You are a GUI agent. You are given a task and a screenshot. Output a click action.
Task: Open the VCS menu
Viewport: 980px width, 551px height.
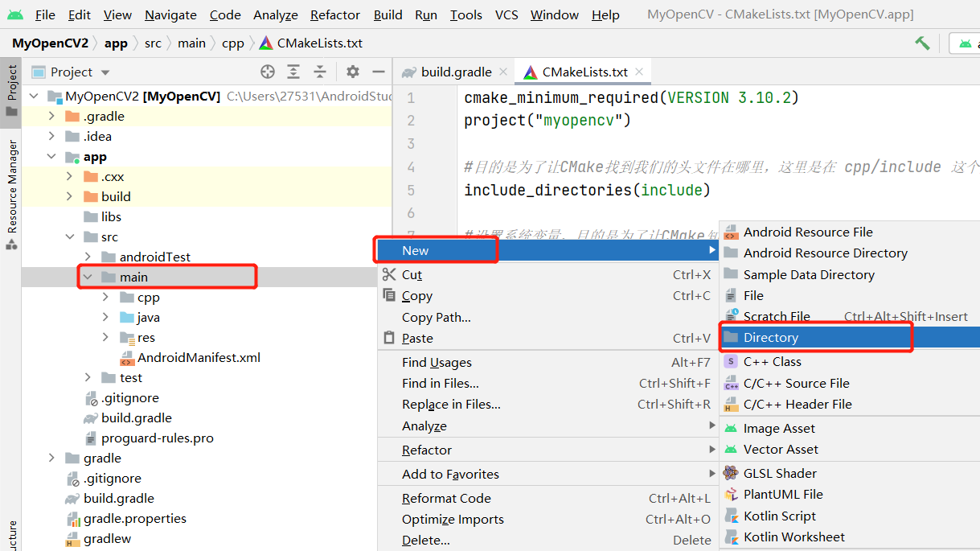pyautogui.click(x=506, y=14)
